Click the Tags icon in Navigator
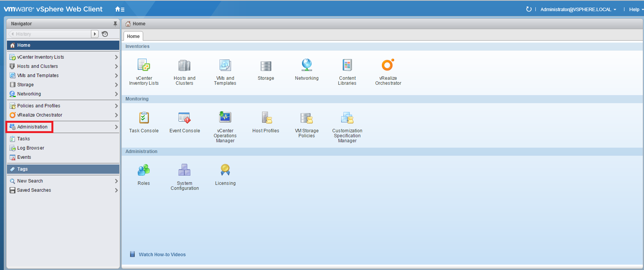This screenshot has width=644, height=270. [x=13, y=169]
